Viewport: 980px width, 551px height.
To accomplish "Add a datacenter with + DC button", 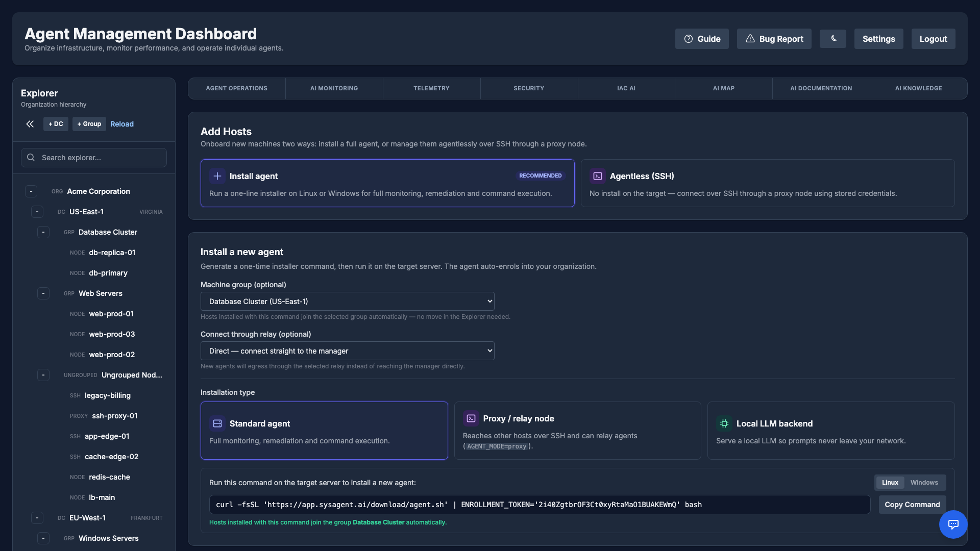I will [x=56, y=124].
